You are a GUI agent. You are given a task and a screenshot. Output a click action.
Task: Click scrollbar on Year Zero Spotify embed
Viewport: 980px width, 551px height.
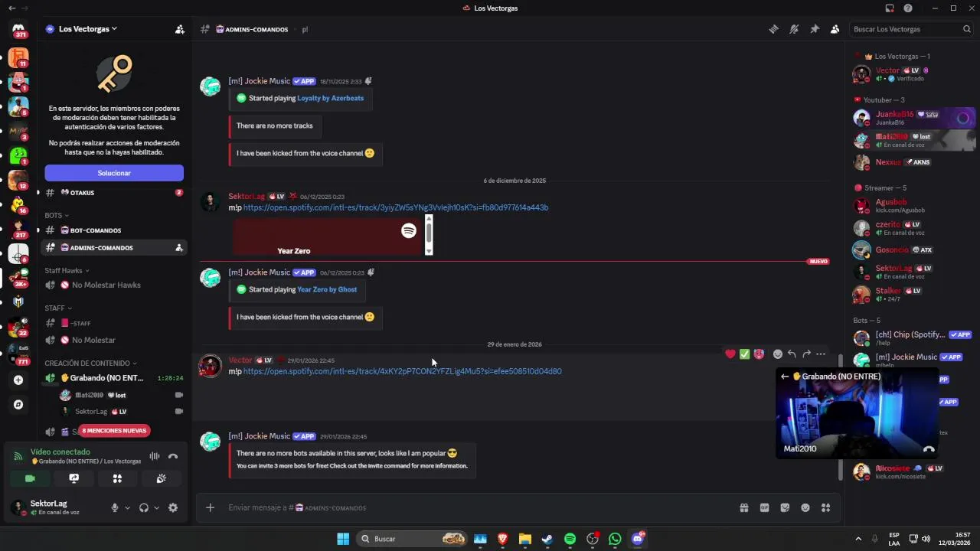(x=429, y=234)
